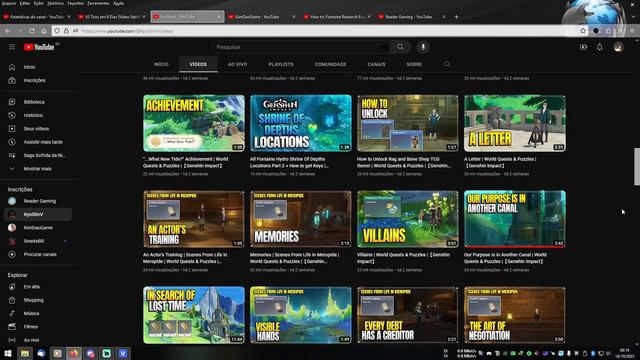640x360 pixels.
Task: Open KimDaoGame subscription channel
Action: point(38,228)
